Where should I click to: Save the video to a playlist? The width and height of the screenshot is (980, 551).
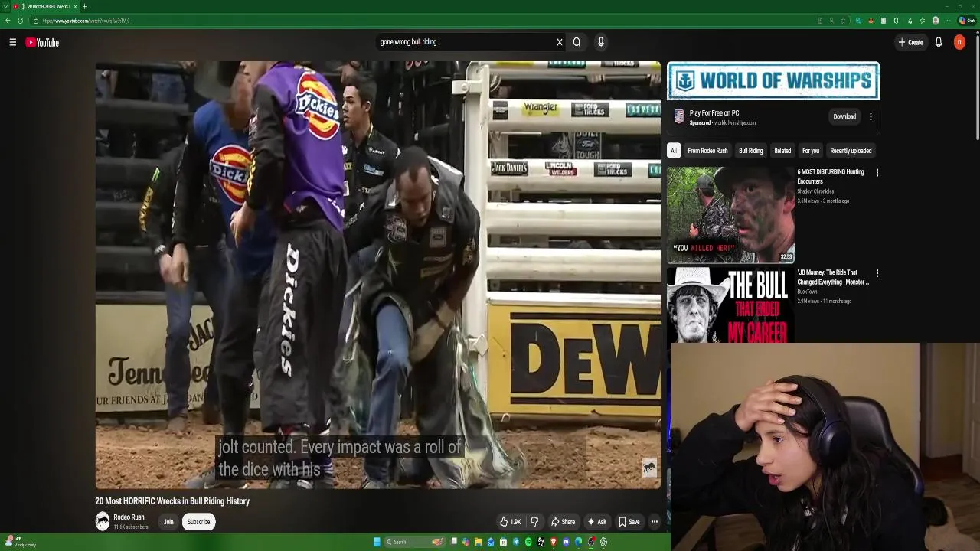pos(629,522)
